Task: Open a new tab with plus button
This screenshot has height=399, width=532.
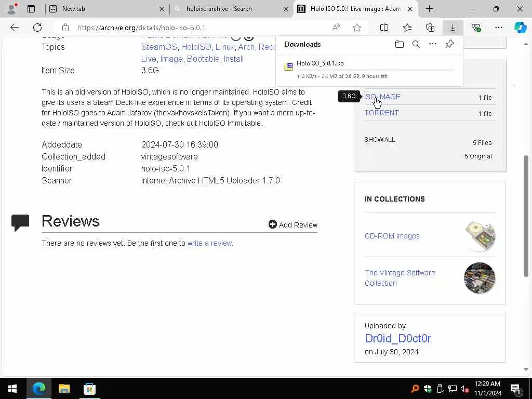Action: click(429, 9)
